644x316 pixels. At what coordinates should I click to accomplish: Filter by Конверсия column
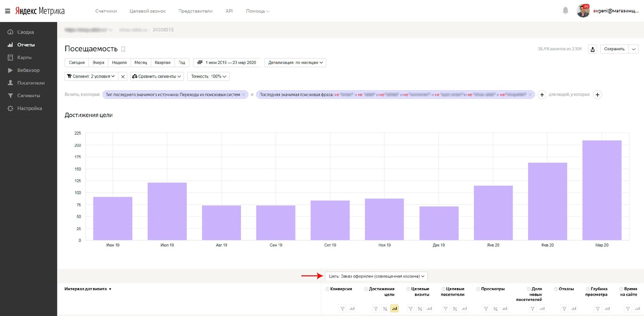[343, 308]
